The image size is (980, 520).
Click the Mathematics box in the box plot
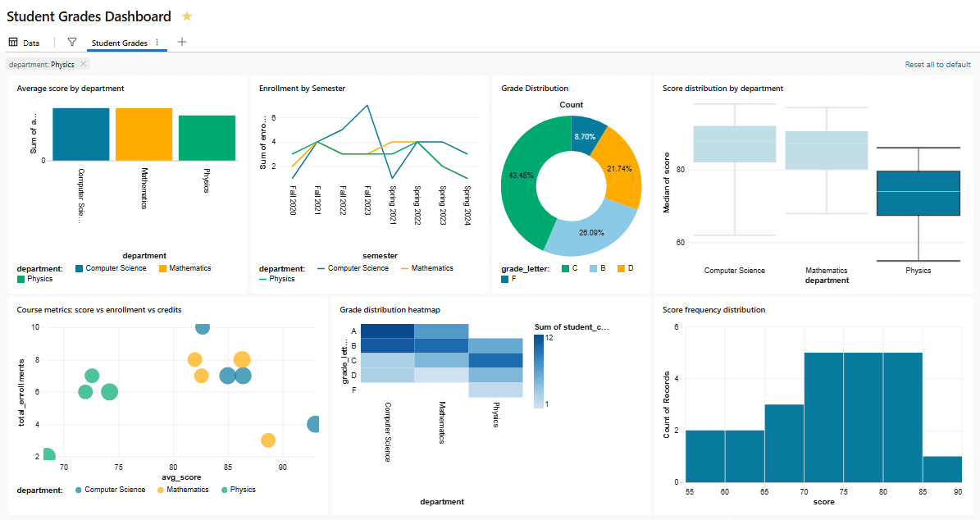coord(827,150)
